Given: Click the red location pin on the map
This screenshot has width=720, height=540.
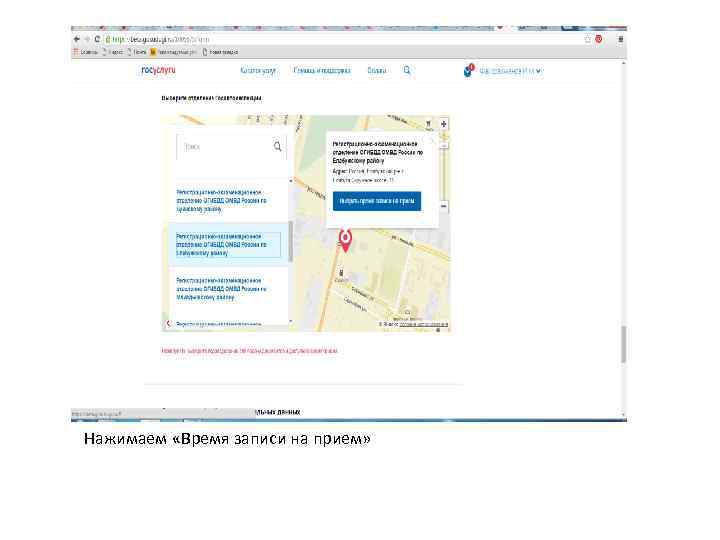Looking at the screenshot, I should click(345, 240).
